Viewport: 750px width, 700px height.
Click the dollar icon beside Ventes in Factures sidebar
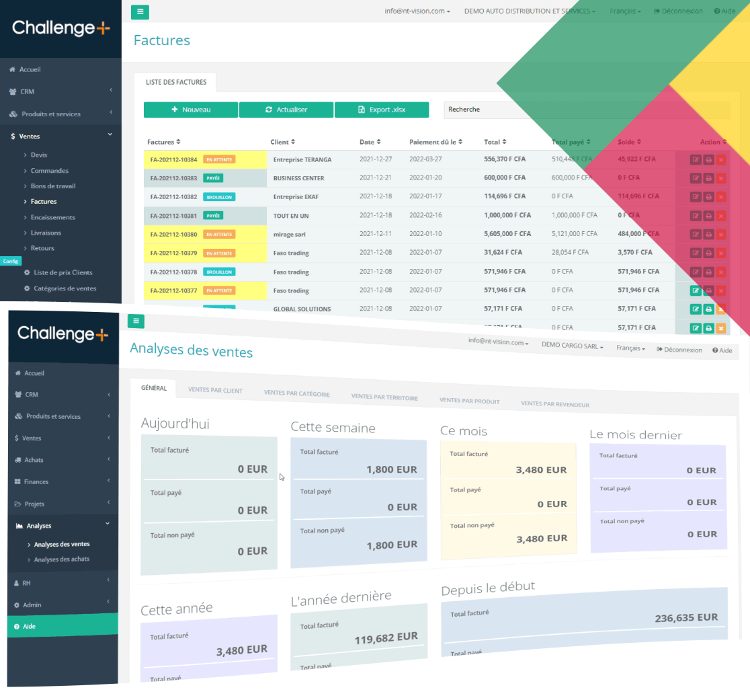tap(13, 137)
